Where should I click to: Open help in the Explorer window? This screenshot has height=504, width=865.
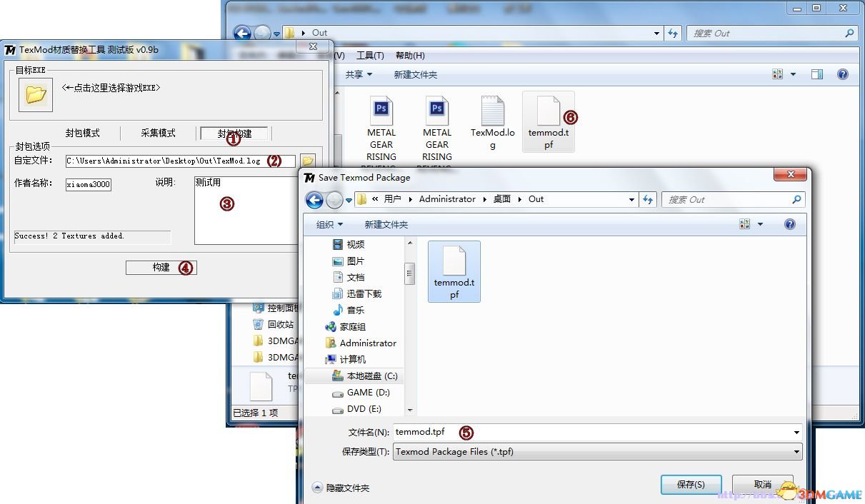pyautogui.click(x=843, y=74)
